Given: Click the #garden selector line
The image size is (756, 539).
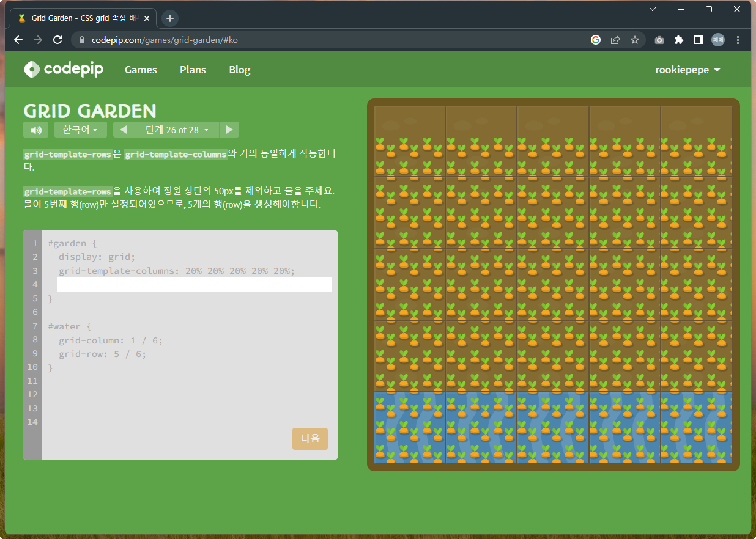Looking at the screenshot, I should pyautogui.click(x=72, y=243).
